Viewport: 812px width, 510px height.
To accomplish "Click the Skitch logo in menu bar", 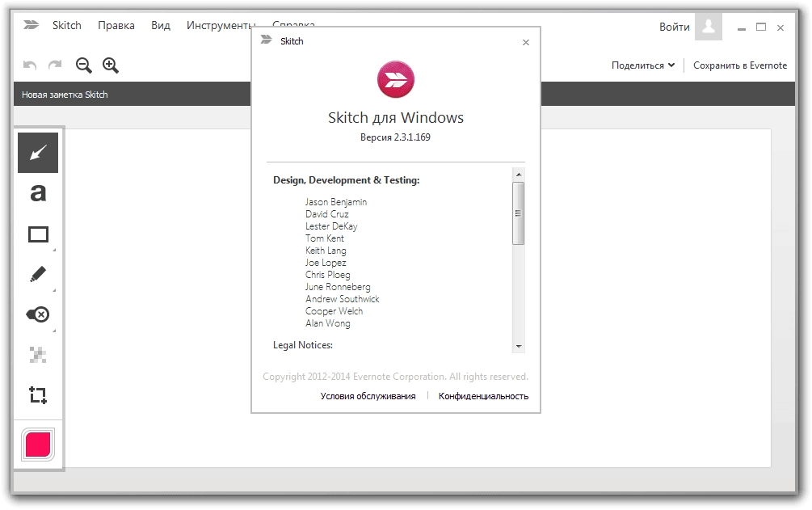I will click(31, 25).
